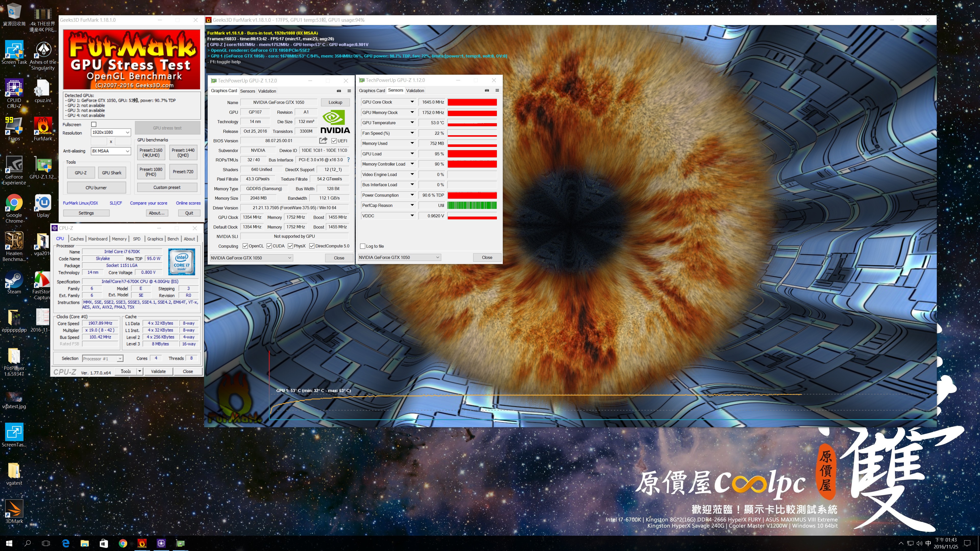Click the GPU Load red graph bar
980x551 pixels.
point(472,154)
